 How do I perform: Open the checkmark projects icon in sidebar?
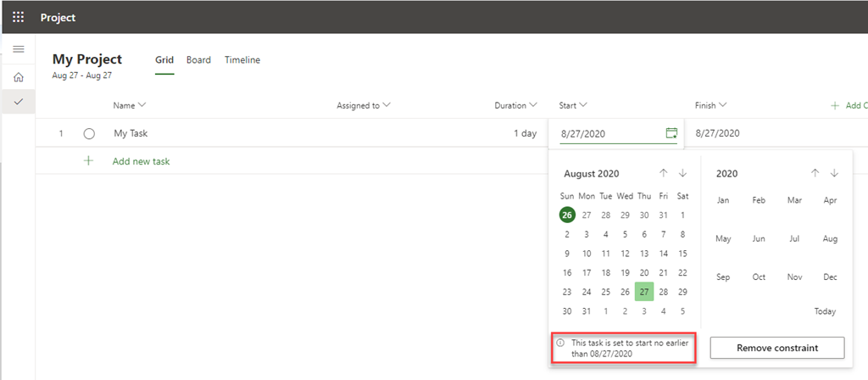coord(18,102)
